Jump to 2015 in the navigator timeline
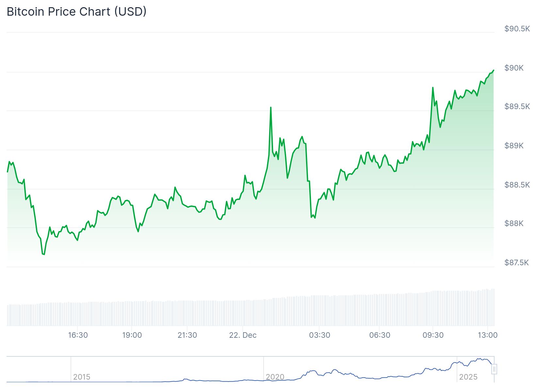The height and width of the screenshot is (392, 537). tap(82, 377)
